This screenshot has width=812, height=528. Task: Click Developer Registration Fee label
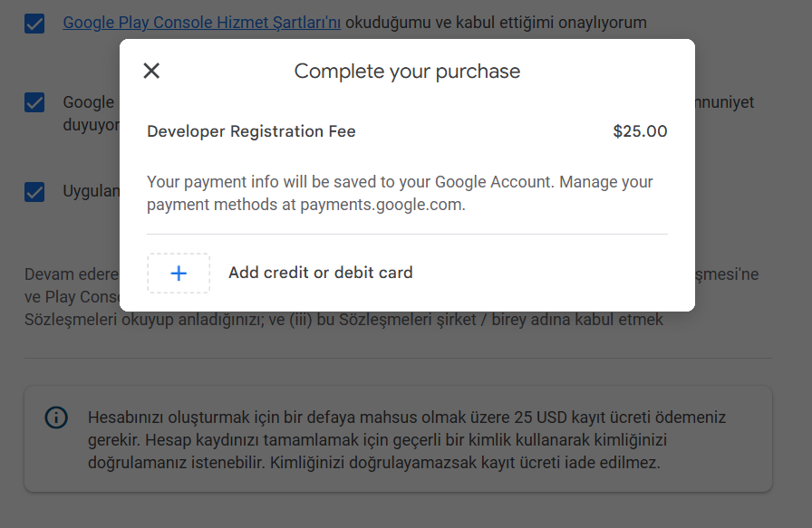click(x=251, y=131)
